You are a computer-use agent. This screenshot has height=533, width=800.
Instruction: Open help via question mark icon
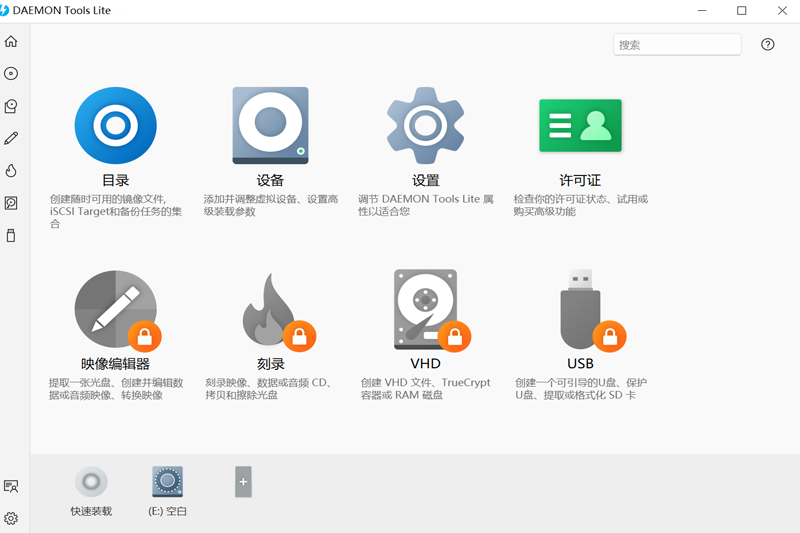click(x=768, y=45)
